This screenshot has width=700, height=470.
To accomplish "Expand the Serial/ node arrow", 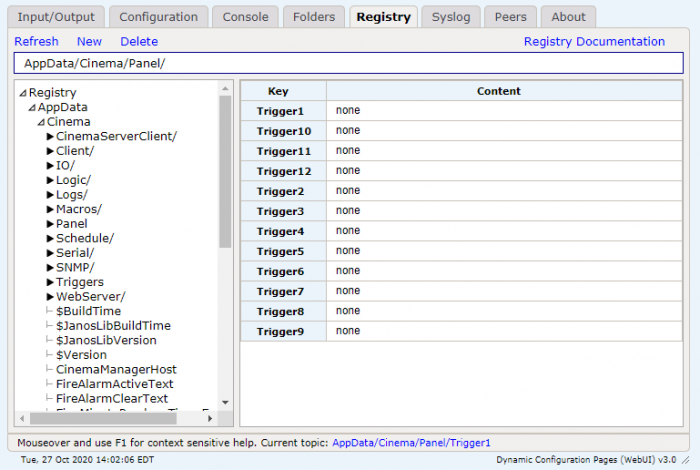I will (x=50, y=253).
